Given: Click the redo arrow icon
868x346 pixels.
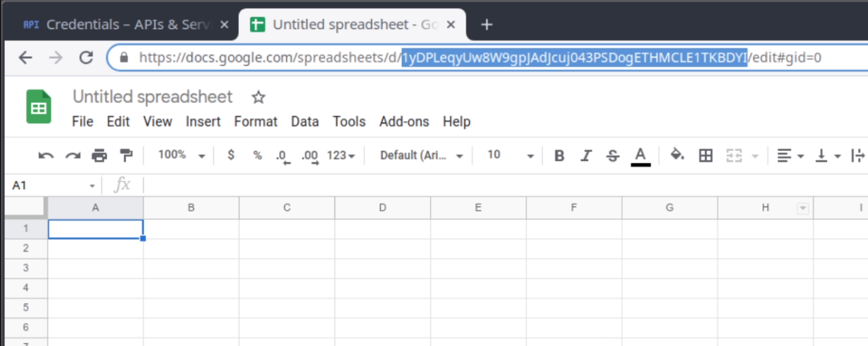Looking at the screenshot, I should click(x=73, y=155).
